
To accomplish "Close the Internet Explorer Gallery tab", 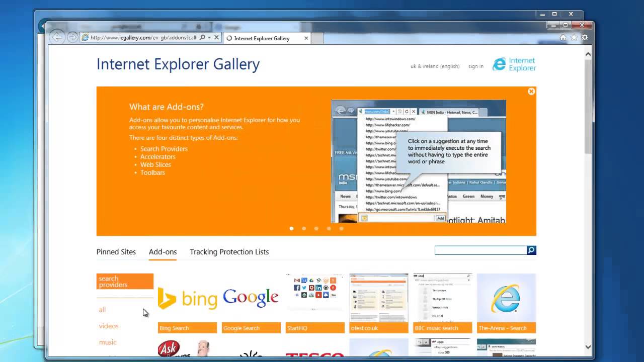I will 306,38.
